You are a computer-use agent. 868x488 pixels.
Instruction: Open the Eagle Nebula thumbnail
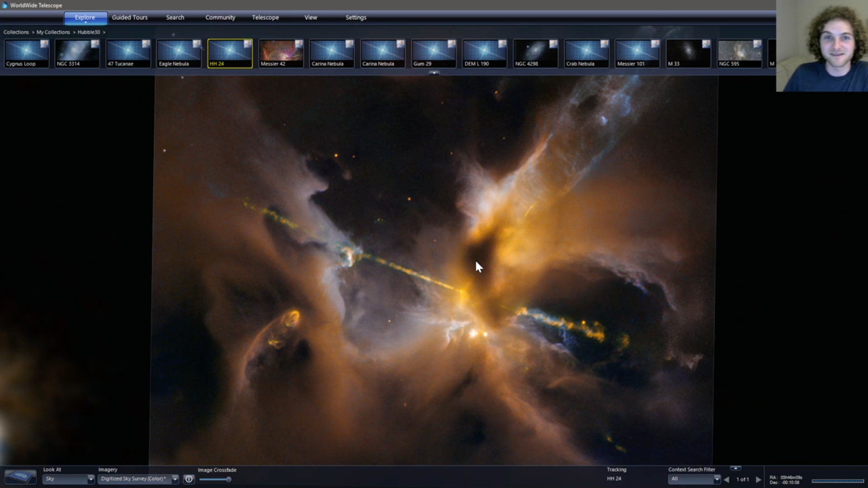(179, 53)
